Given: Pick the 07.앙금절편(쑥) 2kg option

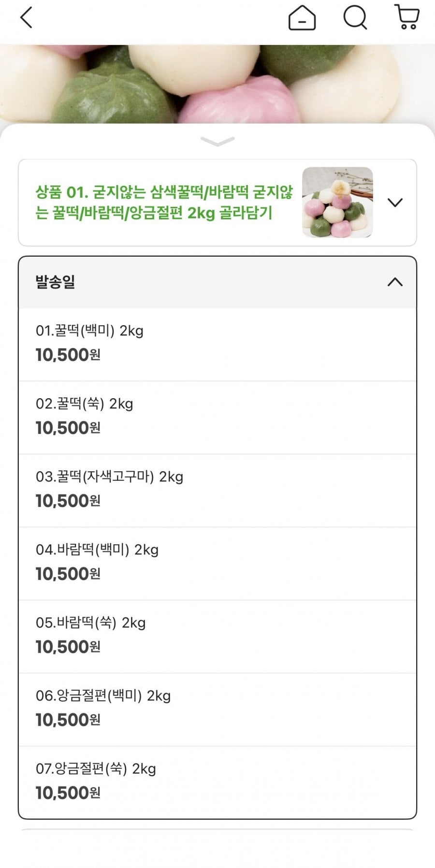Looking at the screenshot, I should [96, 769].
